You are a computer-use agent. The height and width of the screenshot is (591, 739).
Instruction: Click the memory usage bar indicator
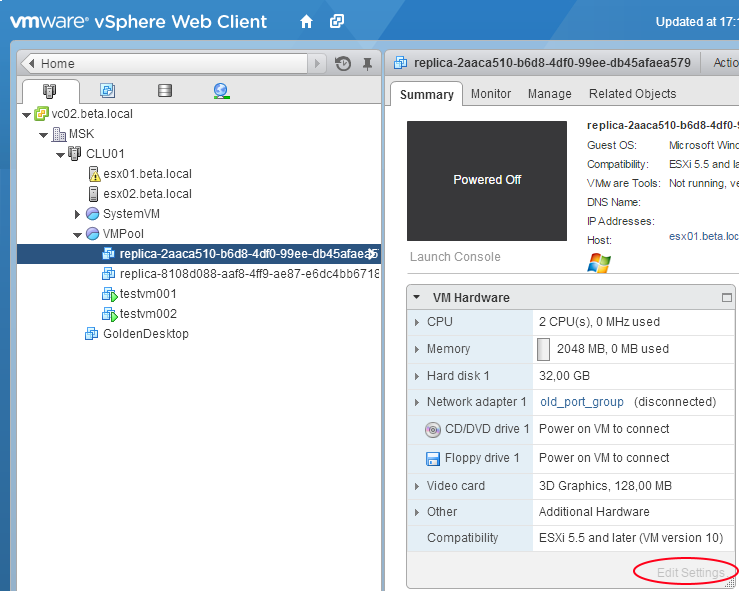click(543, 349)
